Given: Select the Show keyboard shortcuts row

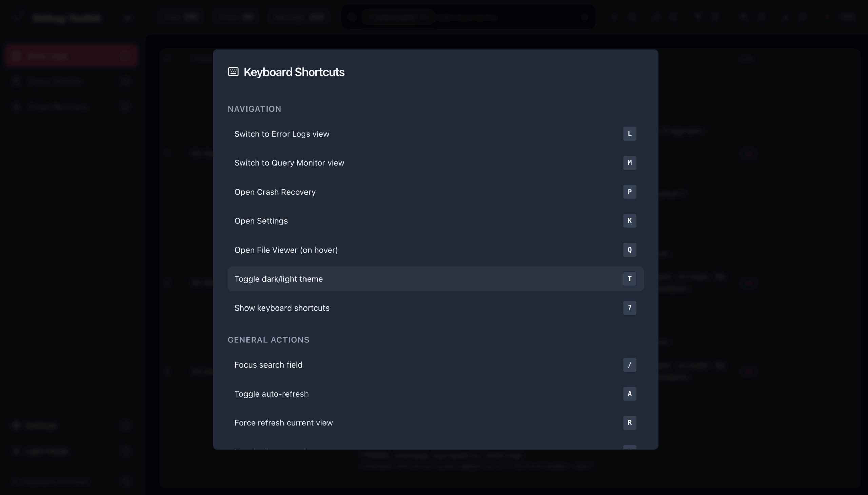Looking at the screenshot, I should pos(282,308).
